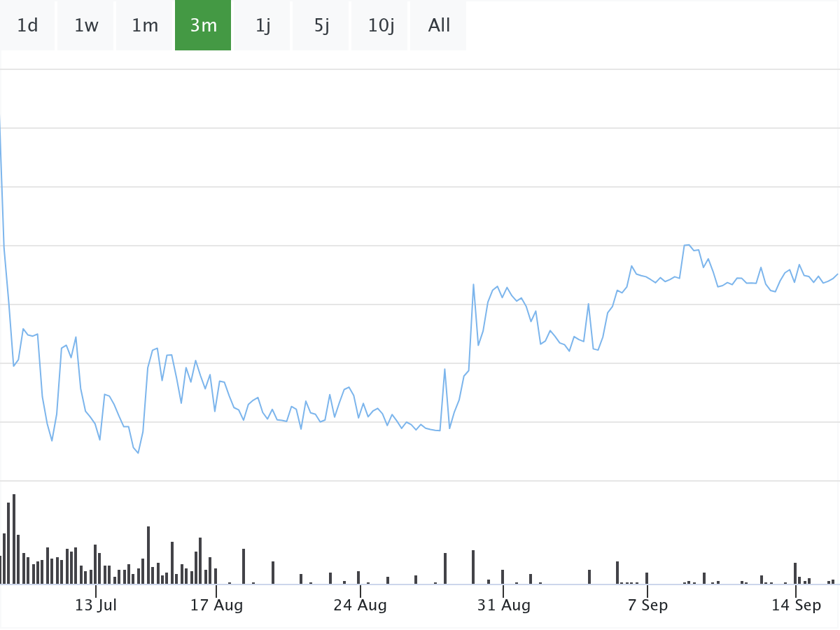The image size is (840, 630).
Task: Choose the 1m time period
Action: tap(145, 26)
